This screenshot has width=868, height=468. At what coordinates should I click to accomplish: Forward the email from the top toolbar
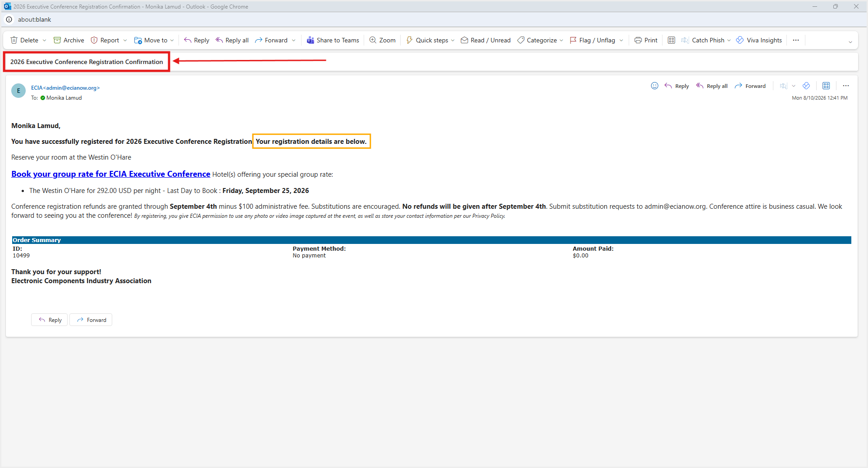(271, 40)
